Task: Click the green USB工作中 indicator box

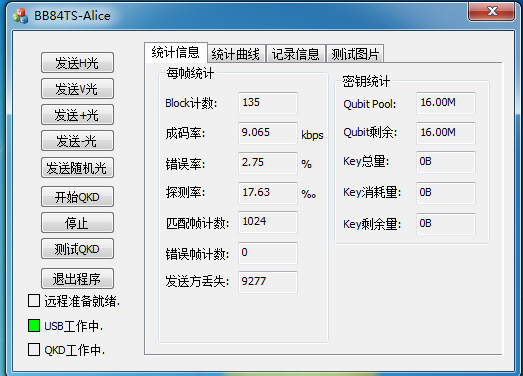Action: point(34,326)
